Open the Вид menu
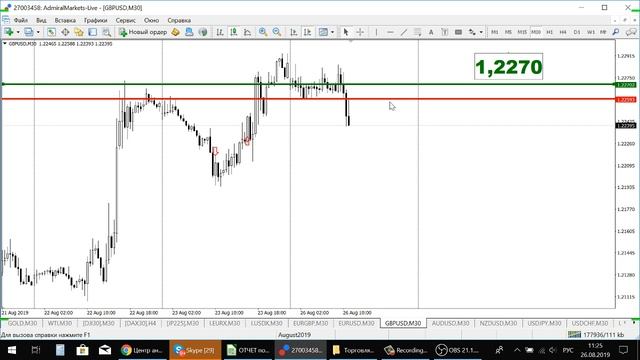 click(41, 20)
